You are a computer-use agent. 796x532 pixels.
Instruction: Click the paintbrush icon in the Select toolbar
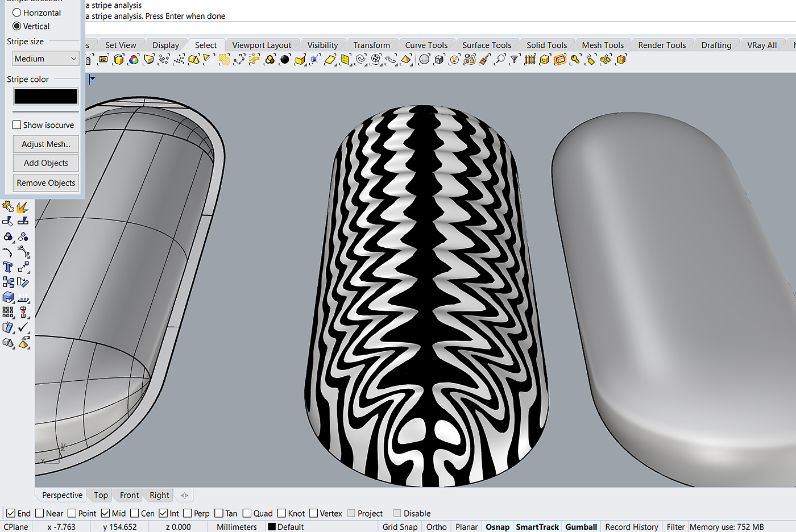coord(484,60)
